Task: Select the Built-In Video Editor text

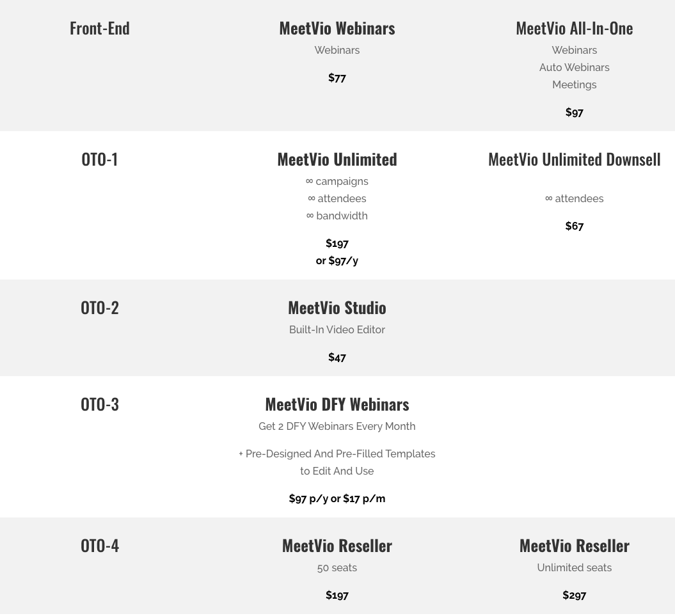Action: pos(337,330)
